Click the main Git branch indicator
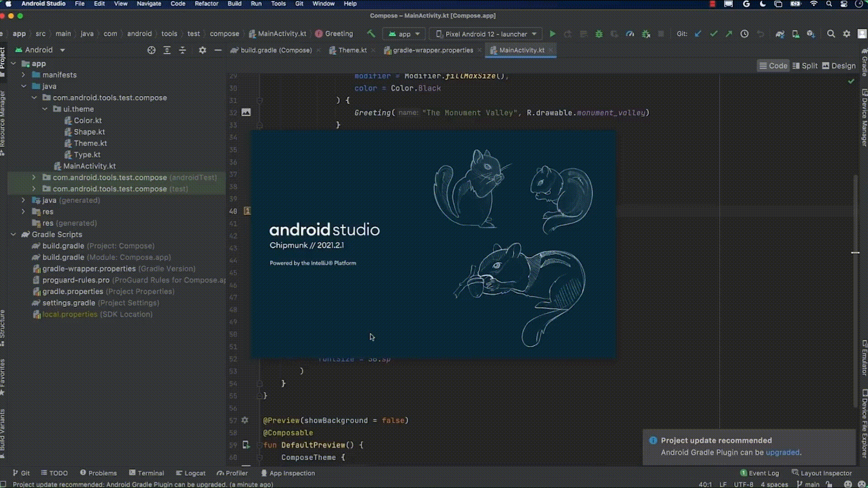Image resolution: width=868 pixels, height=488 pixels. pyautogui.click(x=808, y=484)
